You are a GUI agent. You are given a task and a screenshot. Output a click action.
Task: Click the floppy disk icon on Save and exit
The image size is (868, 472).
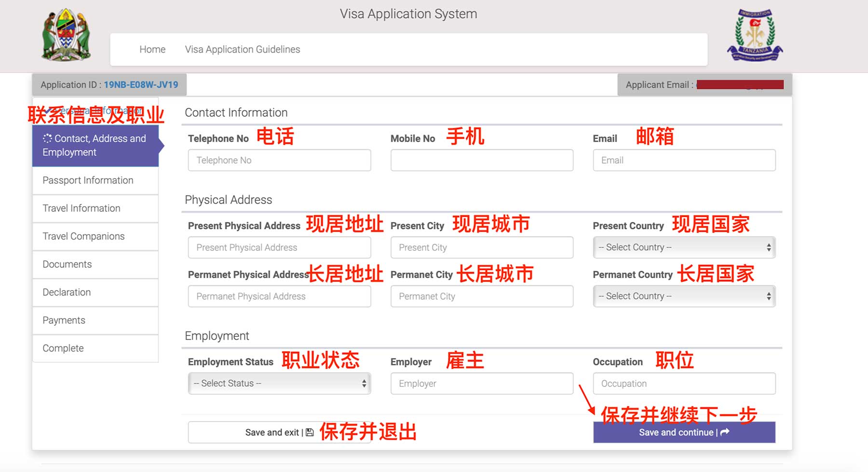point(310,432)
